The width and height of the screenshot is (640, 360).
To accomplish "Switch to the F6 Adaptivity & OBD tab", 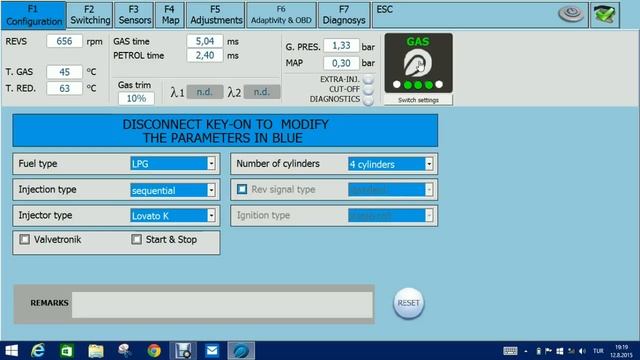I will 281,15.
